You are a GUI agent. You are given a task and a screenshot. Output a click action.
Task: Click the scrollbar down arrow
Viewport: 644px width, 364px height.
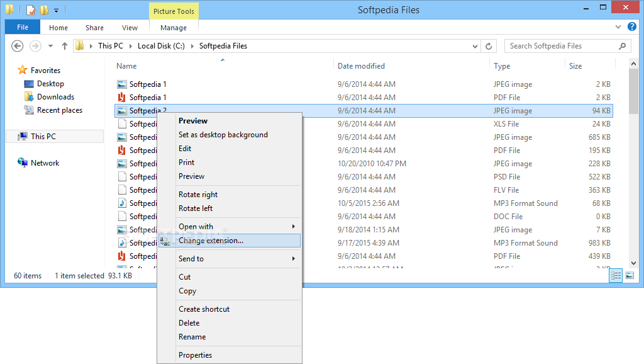(633, 263)
